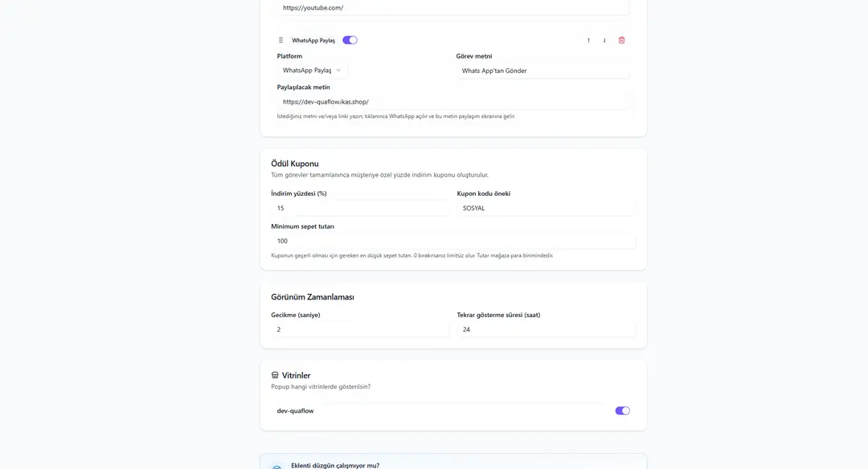This screenshot has height=469, width=868.
Task: Click the Görev metni input field
Action: [x=542, y=71]
